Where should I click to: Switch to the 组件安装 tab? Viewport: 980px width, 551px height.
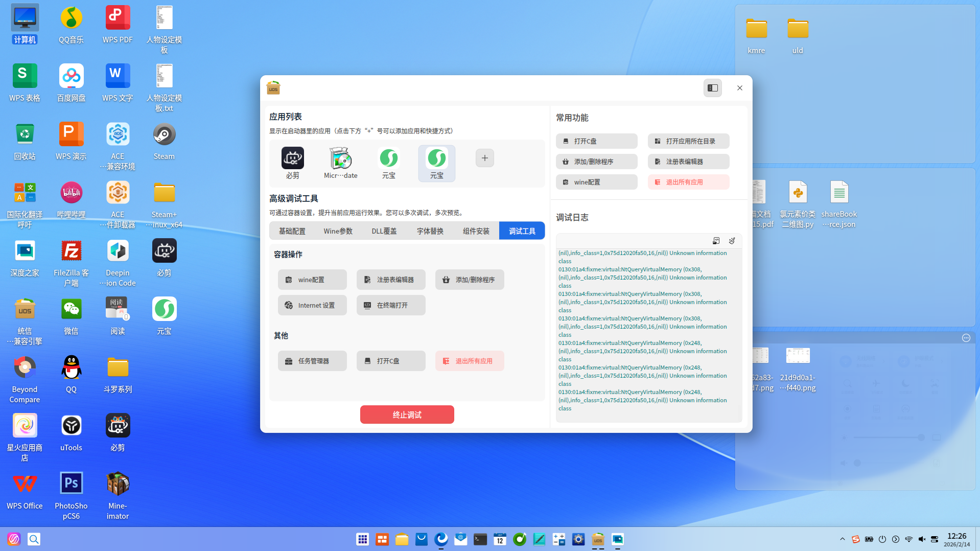tap(476, 231)
